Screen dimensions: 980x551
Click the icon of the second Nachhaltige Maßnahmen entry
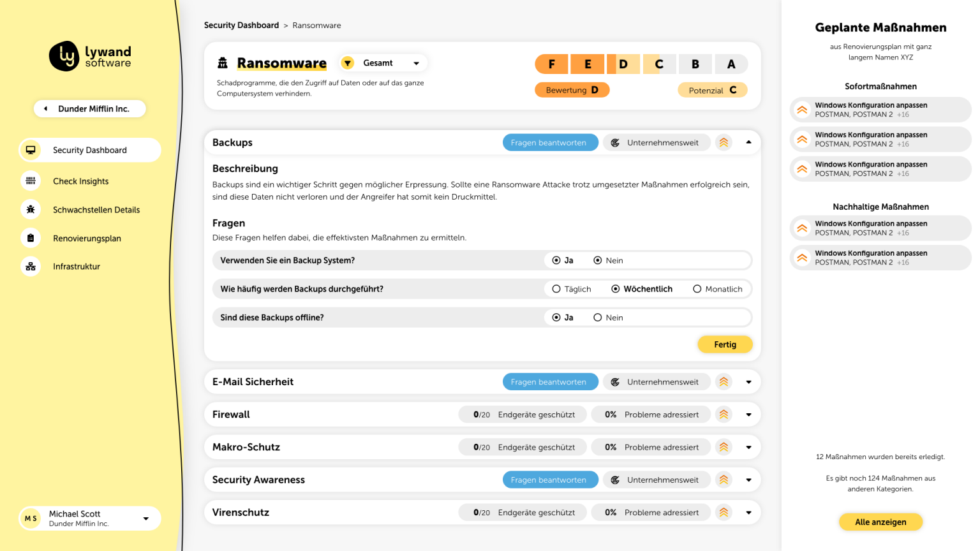pos(802,258)
